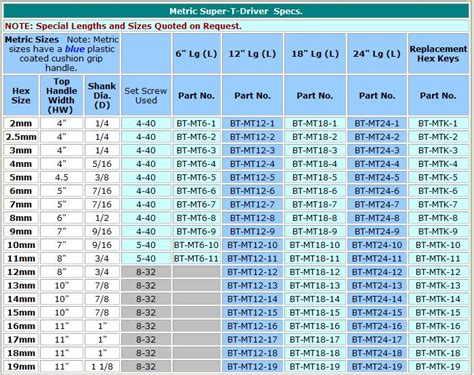Click the '5/16' shank diameter cell
Image resolution: width=474 pixels, height=375 pixels.
pos(102,164)
